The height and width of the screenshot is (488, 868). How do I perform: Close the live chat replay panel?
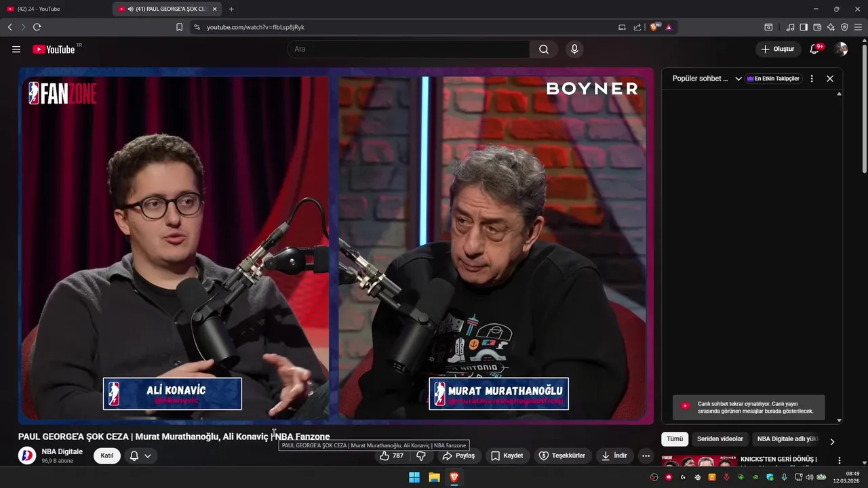pos(829,79)
